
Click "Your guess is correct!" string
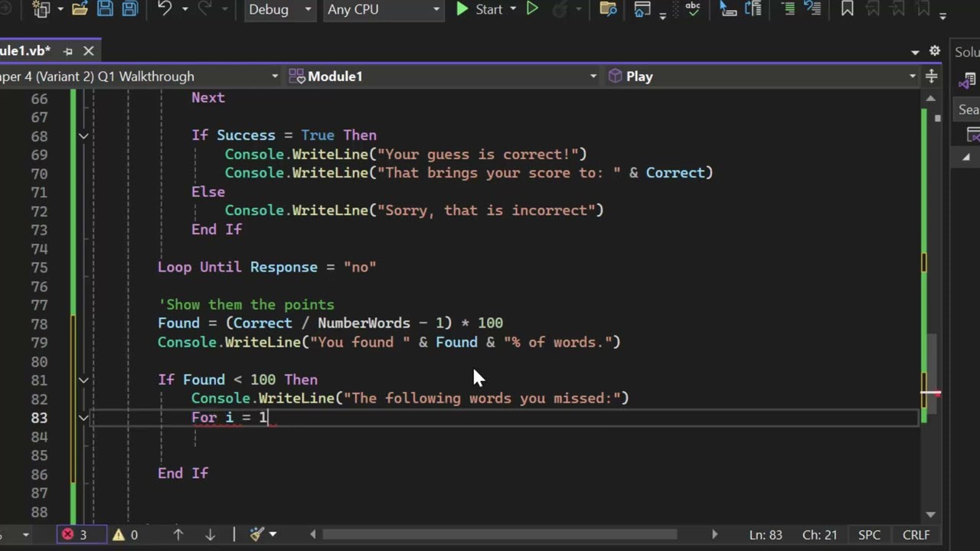478,154
